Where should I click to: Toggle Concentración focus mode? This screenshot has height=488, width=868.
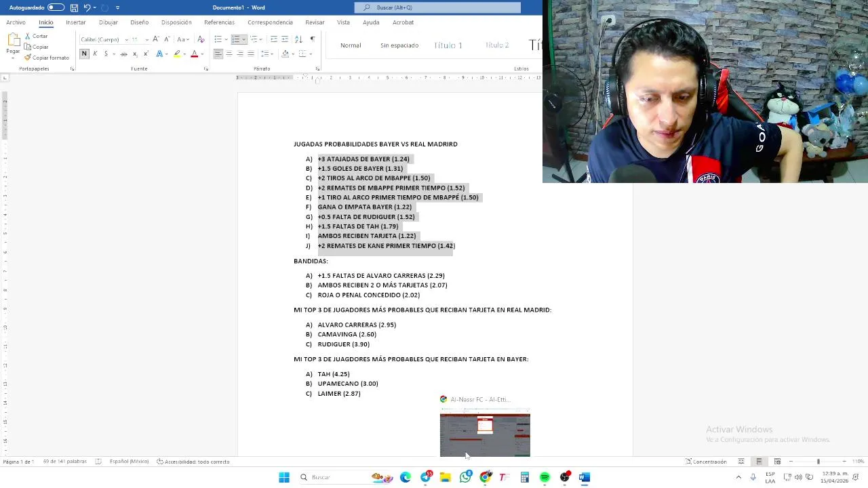tap(706, 462)
